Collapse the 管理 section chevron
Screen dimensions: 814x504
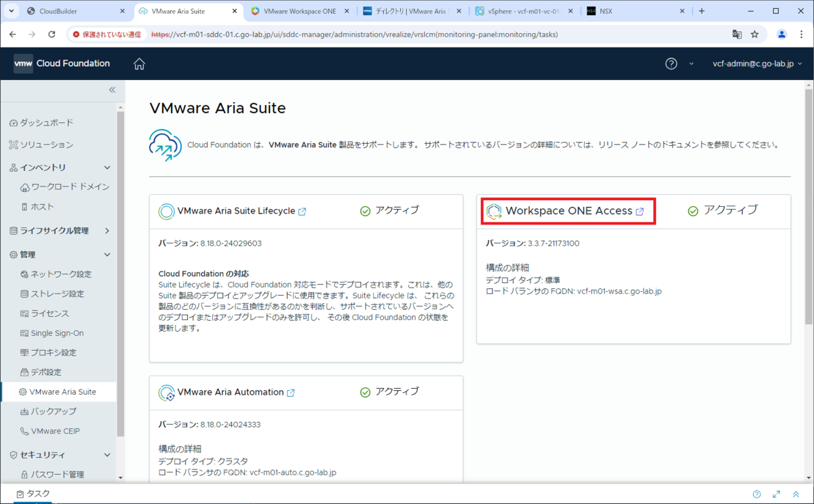coord(106,254)
